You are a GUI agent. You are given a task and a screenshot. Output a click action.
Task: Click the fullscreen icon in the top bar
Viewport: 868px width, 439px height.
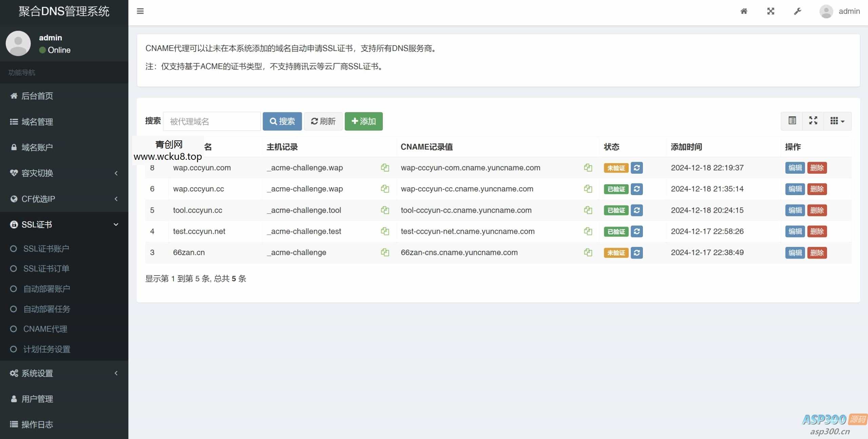(771, 11)
